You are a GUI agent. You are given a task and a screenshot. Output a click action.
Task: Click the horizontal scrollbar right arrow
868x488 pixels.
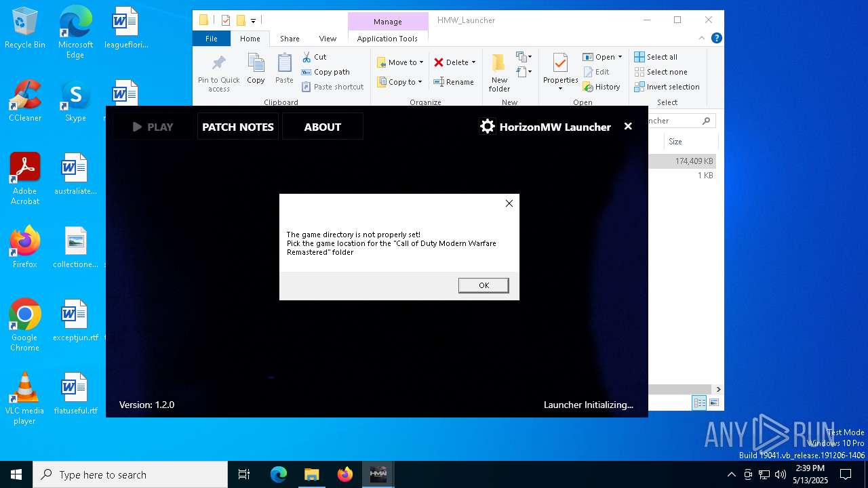pyautogui.click(x=718, y=390)
